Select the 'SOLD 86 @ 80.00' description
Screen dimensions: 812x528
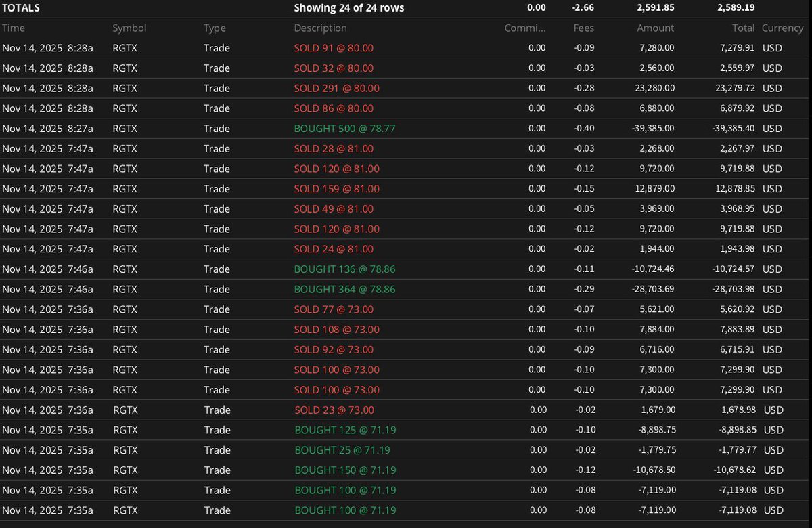[334, 108]
